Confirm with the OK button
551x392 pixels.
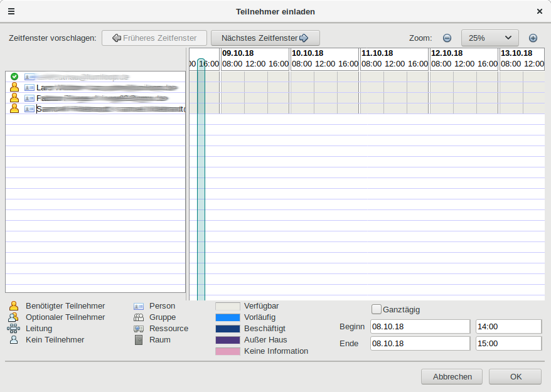click(515, 376)
